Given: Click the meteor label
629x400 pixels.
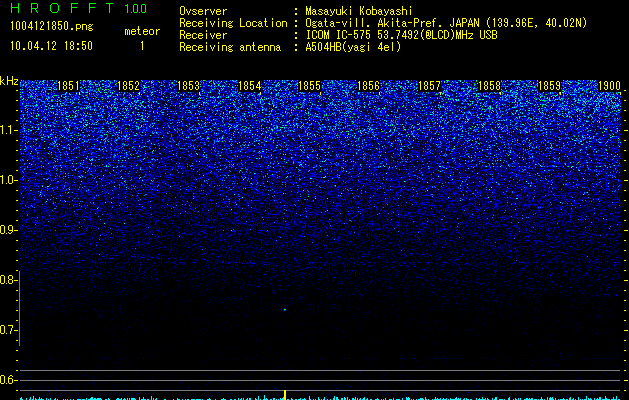Looking at the screenshot, I should (142, 31).
